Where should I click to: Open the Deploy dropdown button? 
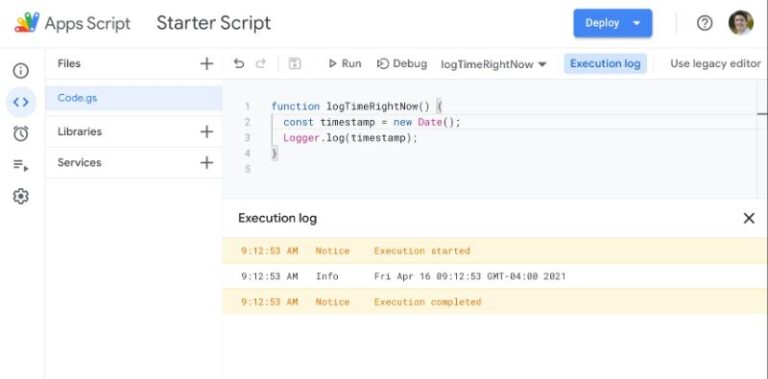pyautogui.click(x=613, y=23)
